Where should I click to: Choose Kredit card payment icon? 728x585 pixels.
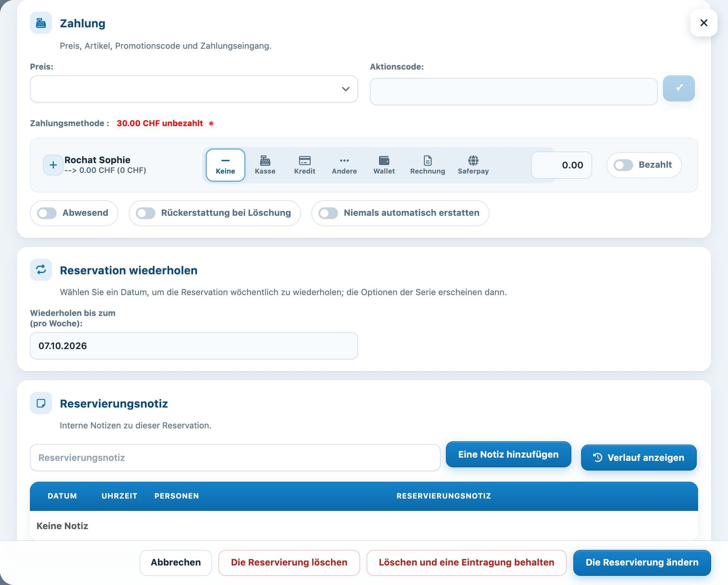point(304,160)
